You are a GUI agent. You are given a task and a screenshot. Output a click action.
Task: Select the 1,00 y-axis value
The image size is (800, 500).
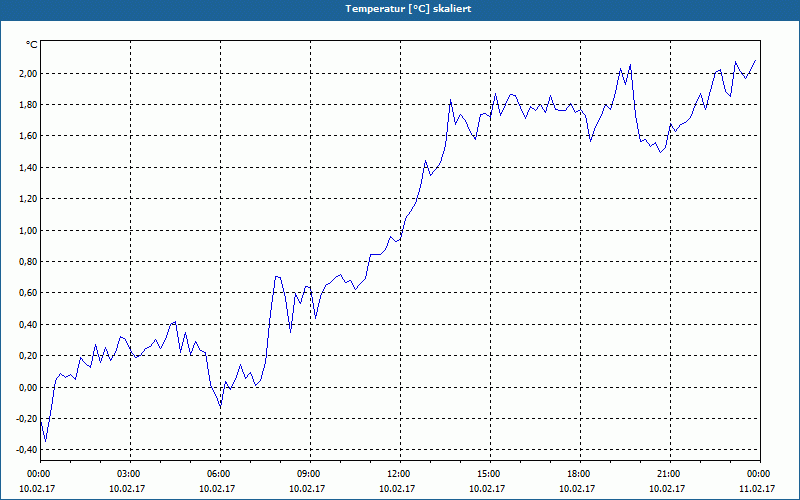28,230
